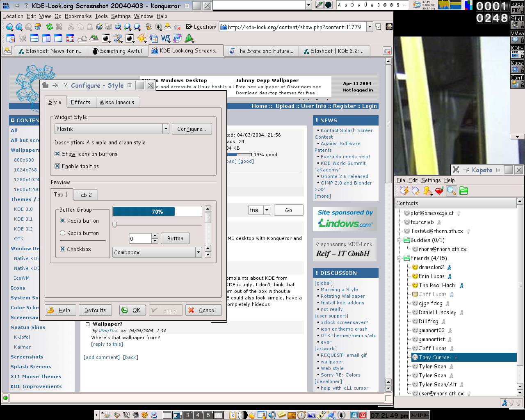Click the 'Go' button on webpage
Viewport: 525px width, 420px height.
pyautogui.click(x=288, y=210)
